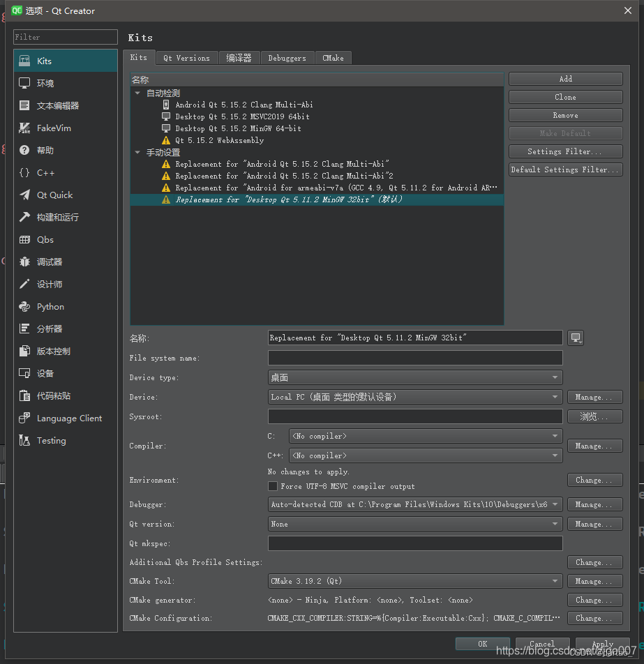
Task: Open the Device type dropdown
Action: (415, 377)
